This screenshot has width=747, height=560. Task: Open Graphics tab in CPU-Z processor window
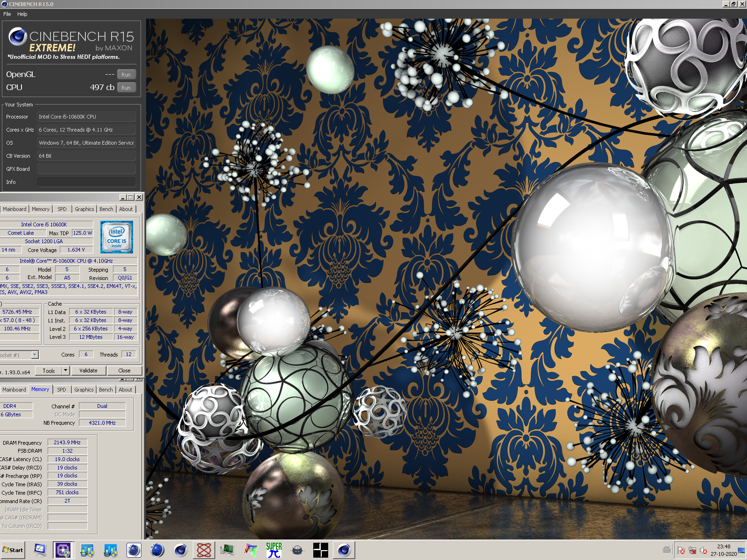point(85,209)
